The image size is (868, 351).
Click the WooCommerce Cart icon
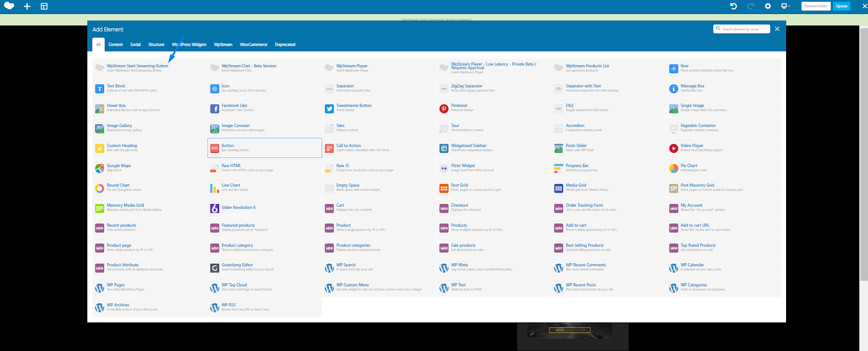pyautogui.click(x=329, y=208)
